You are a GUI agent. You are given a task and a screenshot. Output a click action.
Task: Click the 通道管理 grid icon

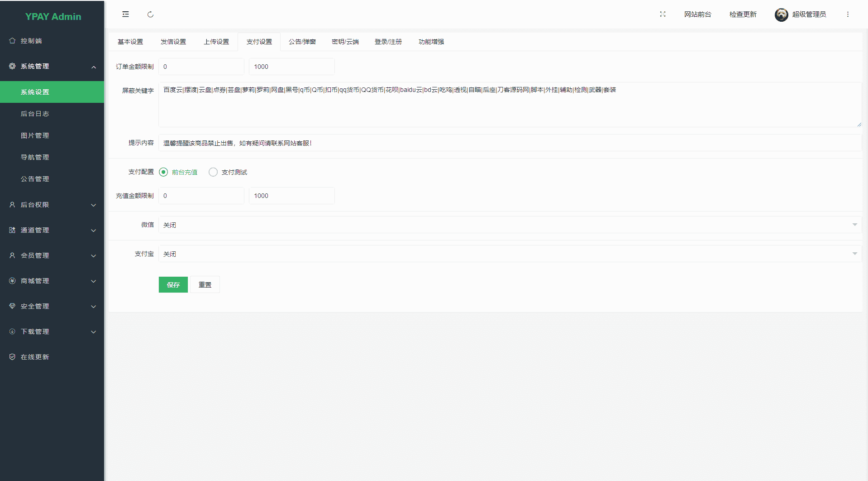(x=12, y=230)
